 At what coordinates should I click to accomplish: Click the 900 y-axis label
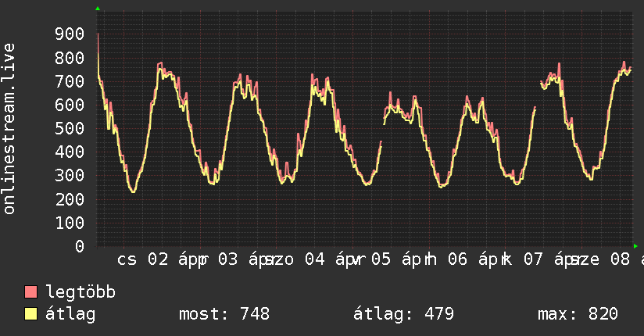pyautogui.click(x=70, y=34)
